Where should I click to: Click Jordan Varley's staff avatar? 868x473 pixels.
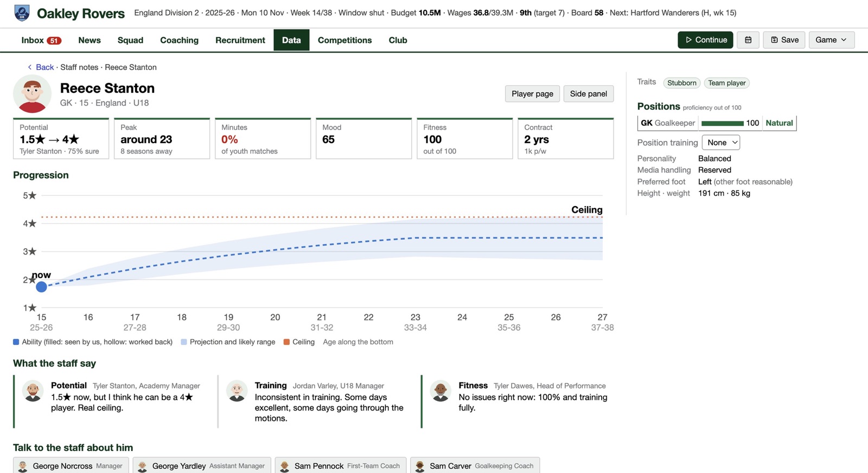pos(237,391)
